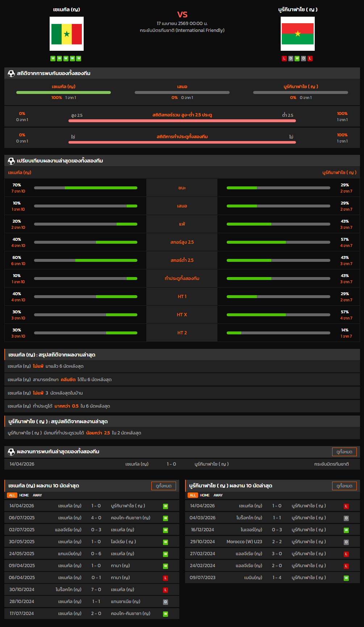Click the Senegal flag image
The height and width of the screenshot is (627, 364).
point(67,34)
